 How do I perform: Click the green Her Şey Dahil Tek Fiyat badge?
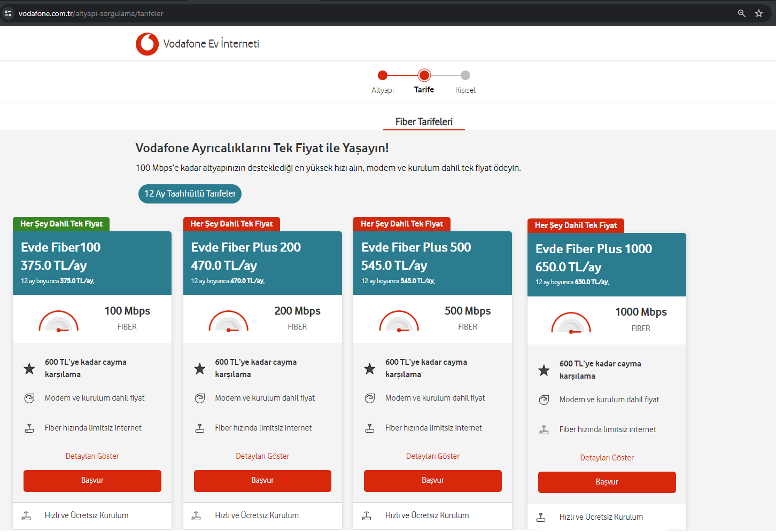[61, 224]
